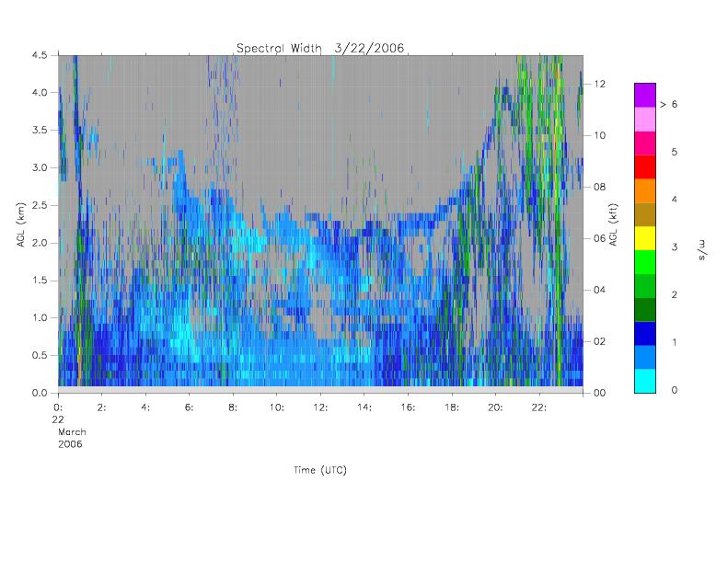Click the '18:' hour label on the time axis

(x=452, y=407)
